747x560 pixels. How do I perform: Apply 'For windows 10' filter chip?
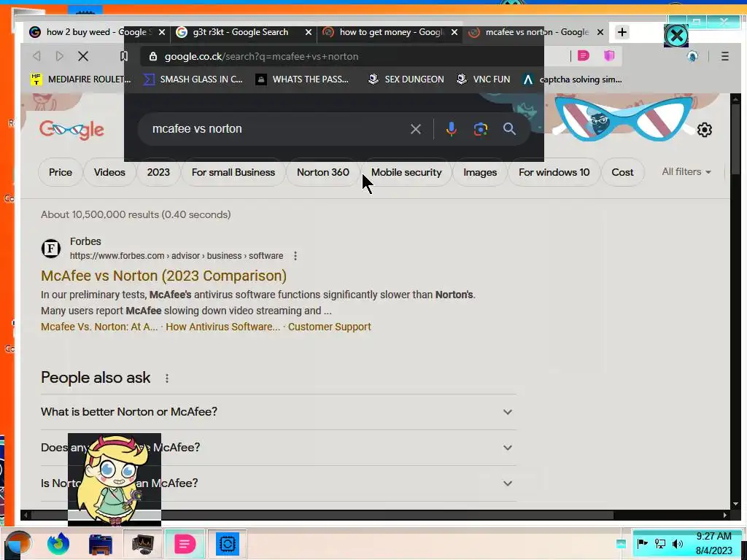pyautogui.click(x=554, y=172)
